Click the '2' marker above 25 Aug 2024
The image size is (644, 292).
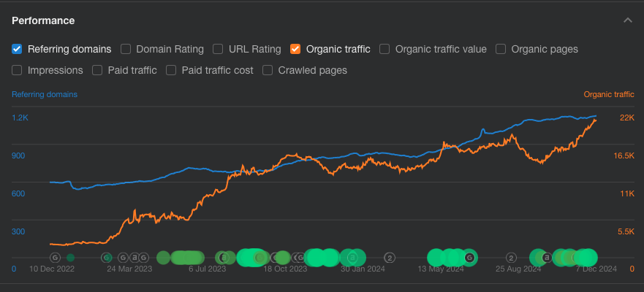point(512,258)
